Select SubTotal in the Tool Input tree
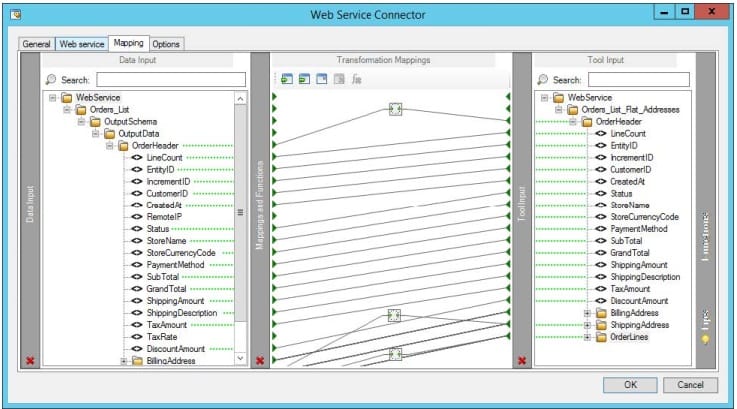This screenshot has width=737, height=409. click(626, 241)
